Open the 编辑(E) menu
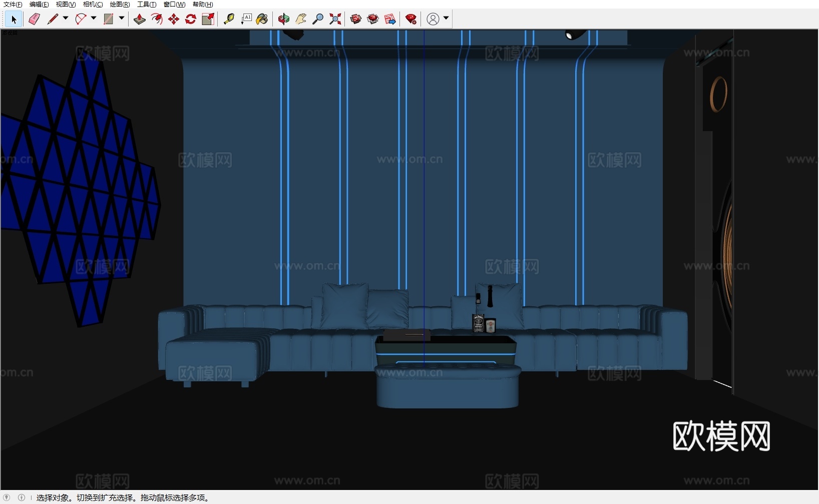 point(39,5)
